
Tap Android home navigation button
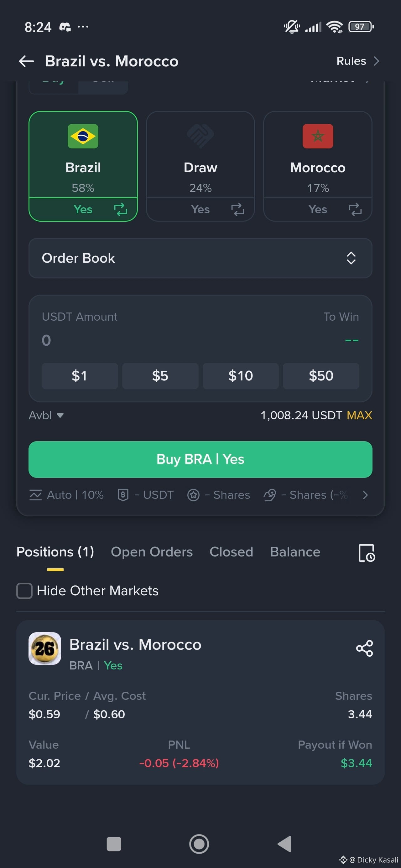[199, 844]
